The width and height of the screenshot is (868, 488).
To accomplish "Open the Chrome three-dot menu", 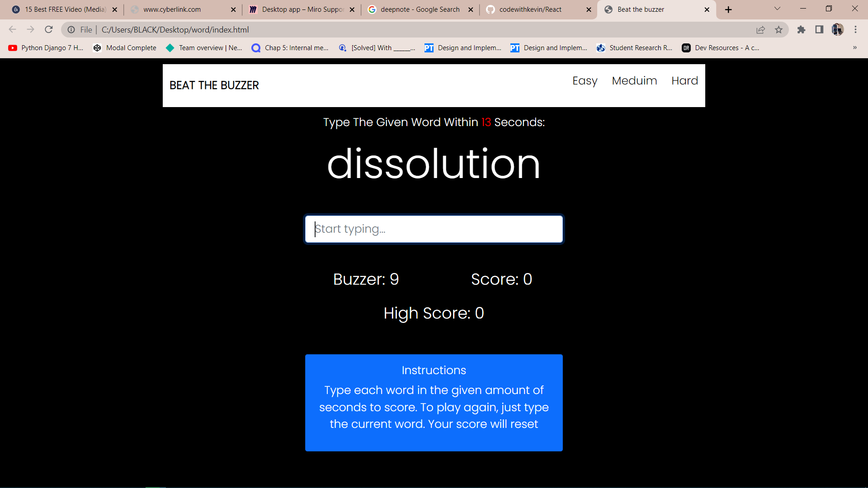I will click(855, 30).
